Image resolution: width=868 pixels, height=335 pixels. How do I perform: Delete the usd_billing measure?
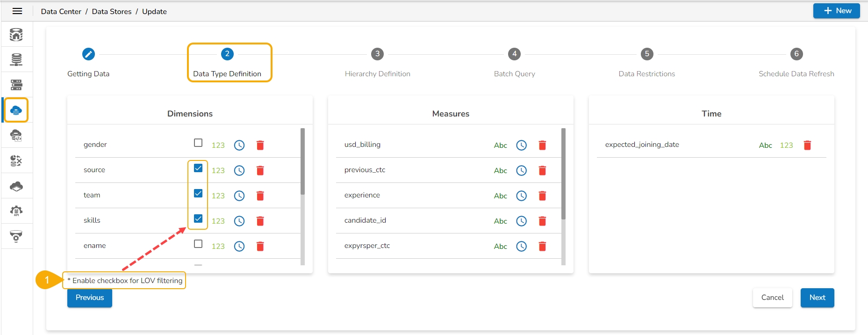point(542,145)
